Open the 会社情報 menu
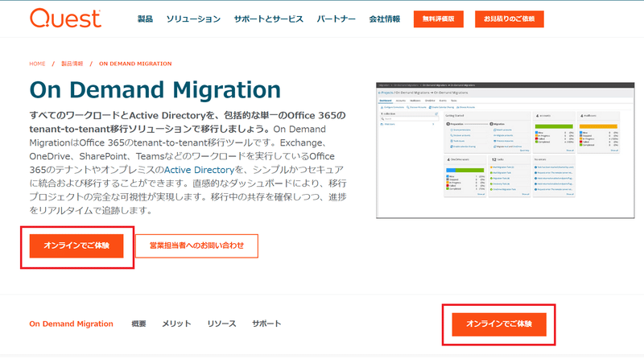 pos(385,19)
